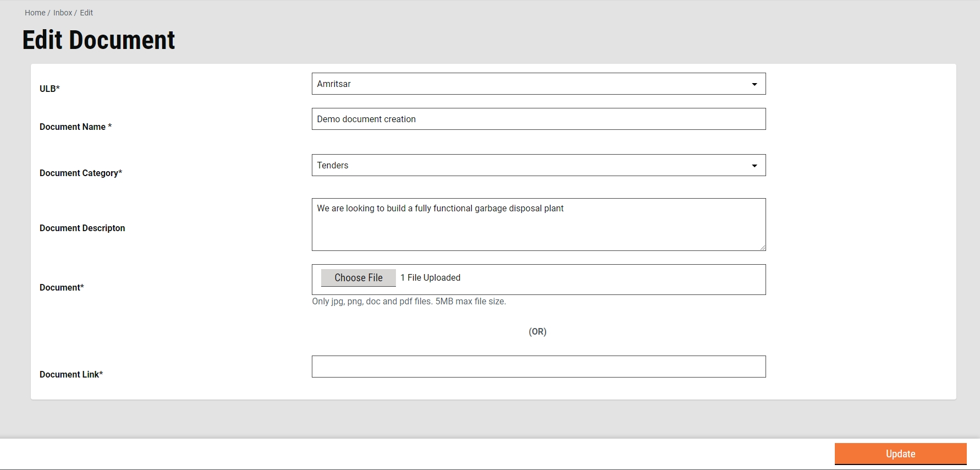
Task: Click the 'Document Name *' label
Action: (x=75, y=127)
